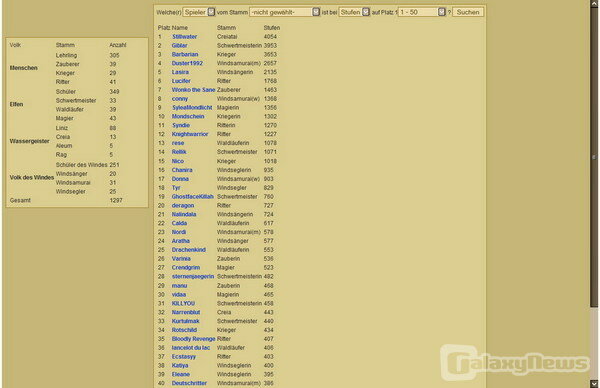The image size is (600, 388).
Task: Open player Deutschritter's link
Action: point(189,383)
